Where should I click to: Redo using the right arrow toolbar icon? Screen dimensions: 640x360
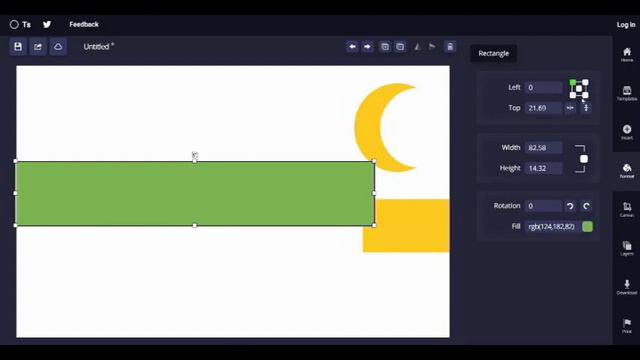pos(367,47)
